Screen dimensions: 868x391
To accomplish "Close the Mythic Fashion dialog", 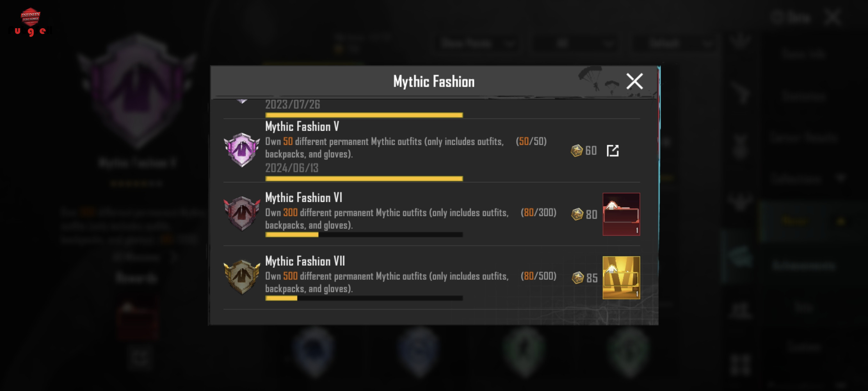I will 634,81.
